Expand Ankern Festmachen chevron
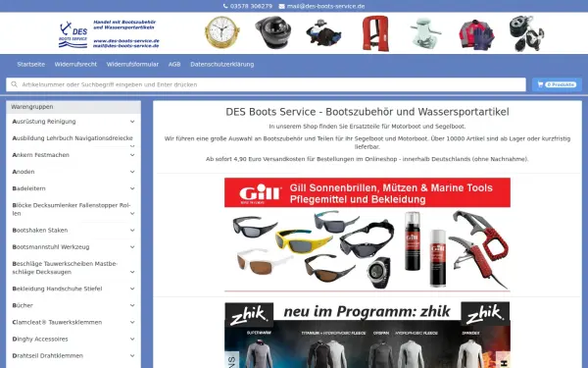This screenshot has width=588, height=368. coord(132,155)
